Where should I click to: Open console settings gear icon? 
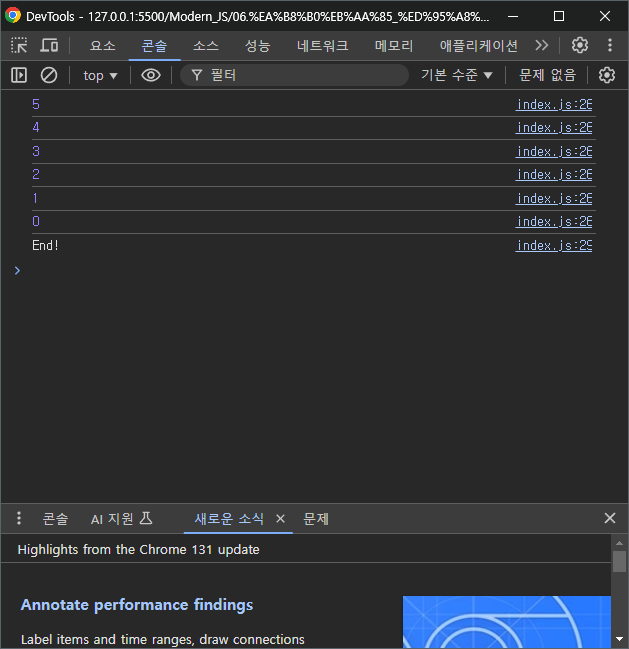607,75
